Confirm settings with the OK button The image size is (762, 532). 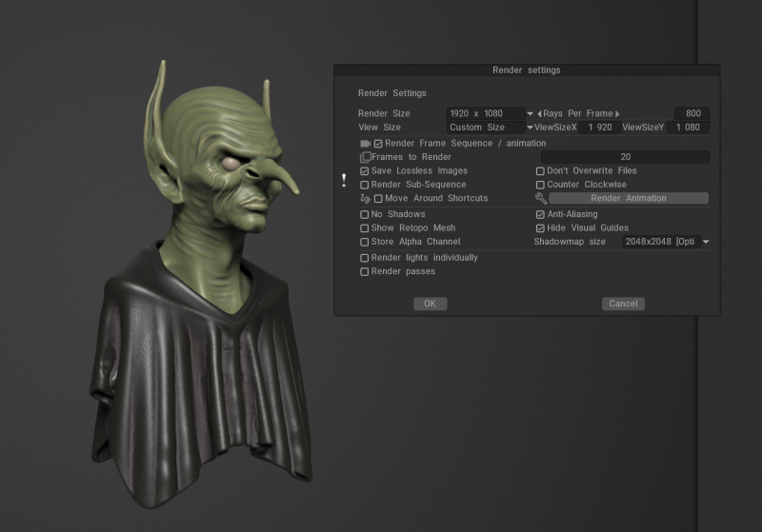point(431,304)
